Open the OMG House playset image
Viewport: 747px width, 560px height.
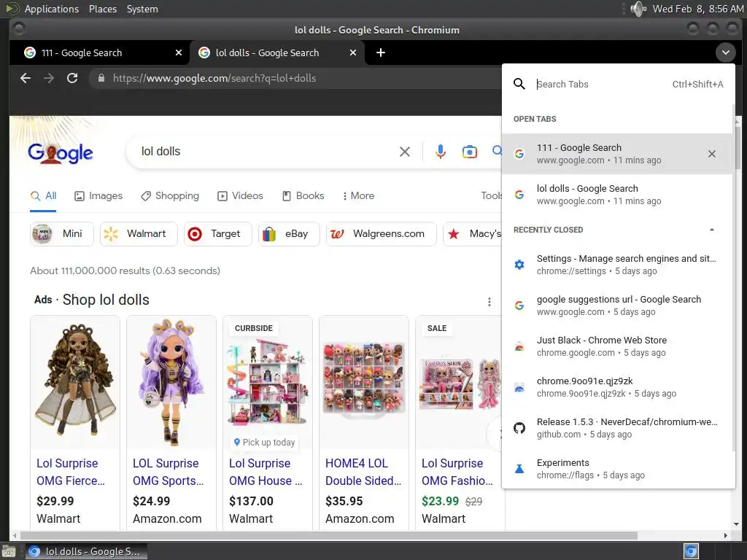[267, 381]
